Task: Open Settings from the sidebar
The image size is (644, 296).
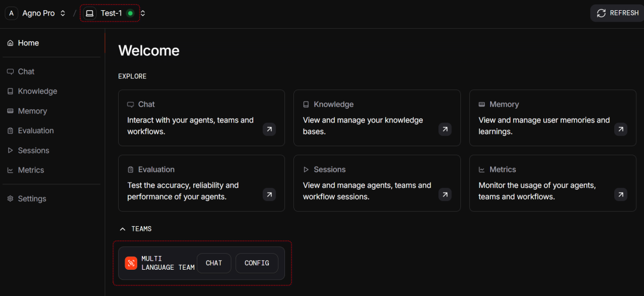Action: click(x=32, y=199)
